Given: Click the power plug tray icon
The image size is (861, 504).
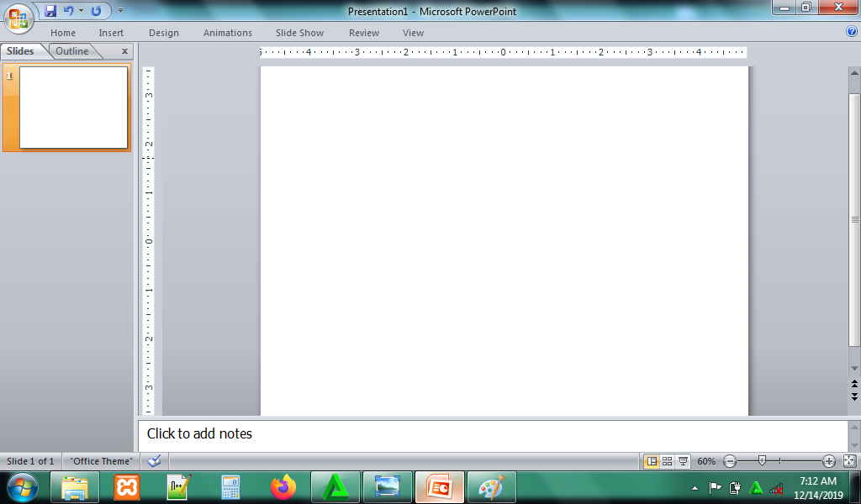Looking at the screenshot, I should pos(735,487).
